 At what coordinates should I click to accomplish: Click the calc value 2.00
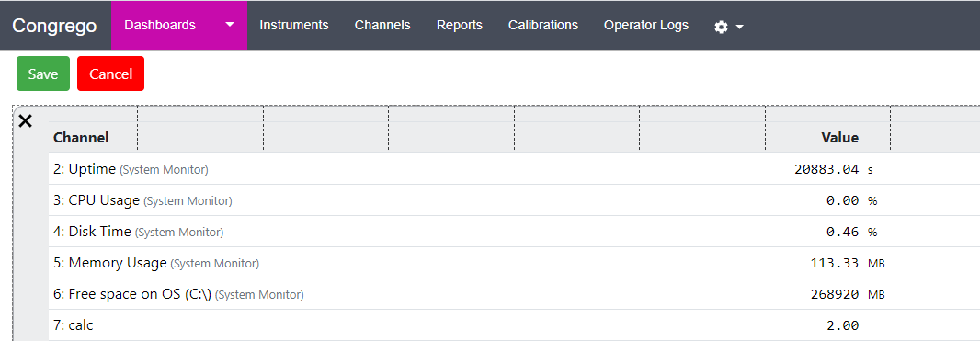tap(842, 325)
